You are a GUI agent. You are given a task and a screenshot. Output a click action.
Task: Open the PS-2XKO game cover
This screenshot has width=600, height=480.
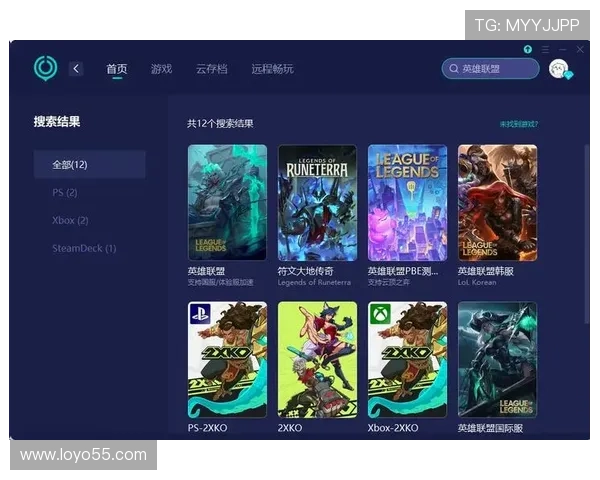(227, 359)
